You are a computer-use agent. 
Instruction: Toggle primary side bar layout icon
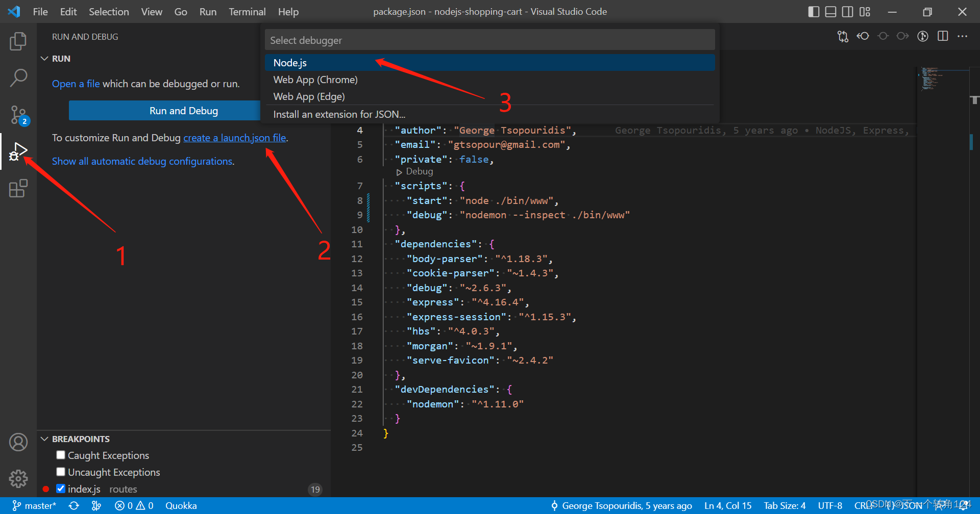pos(814,12)
